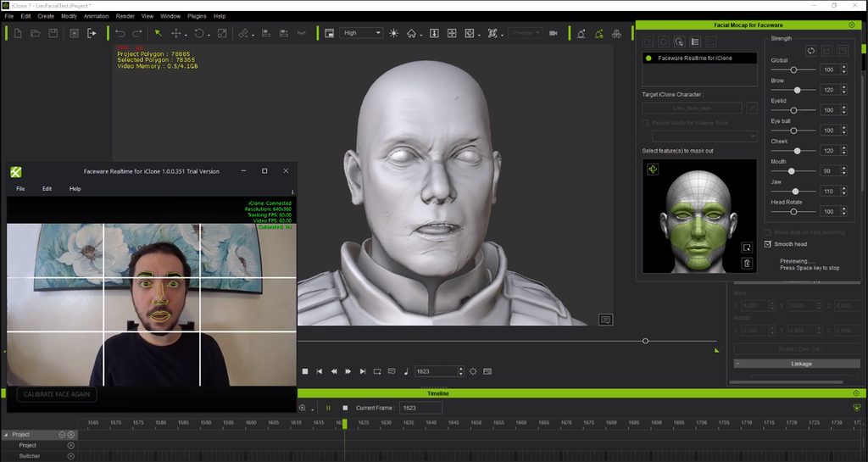Expand the home view dropdown arrow
This screenshot has width=868, height=462.
422,34
